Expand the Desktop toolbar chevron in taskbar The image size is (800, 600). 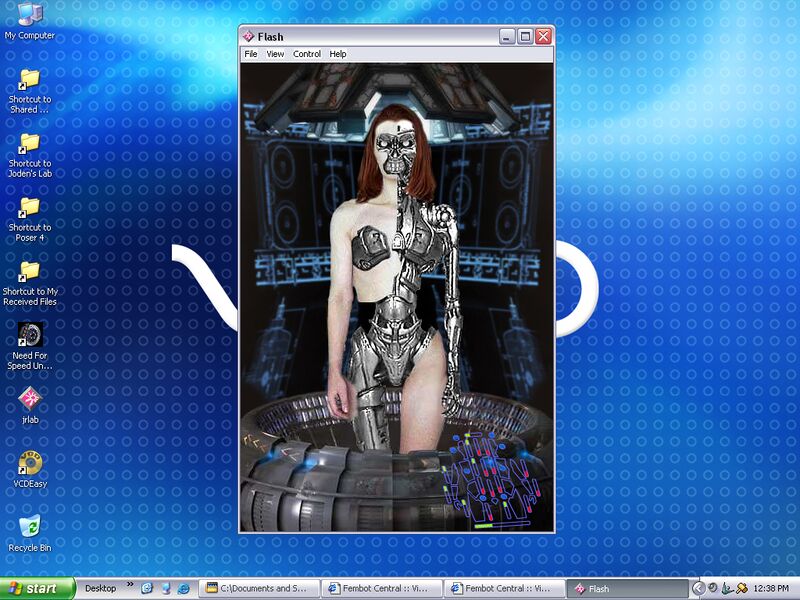point(129,585)
